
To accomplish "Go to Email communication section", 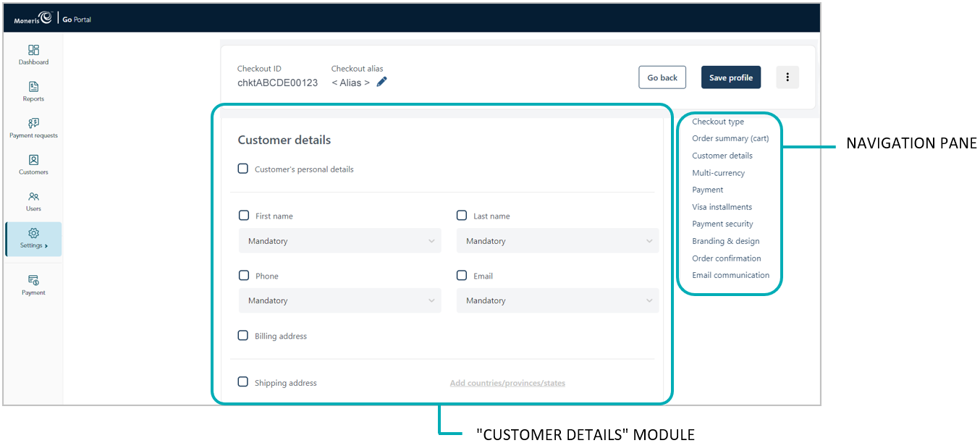I will point(730,275).
